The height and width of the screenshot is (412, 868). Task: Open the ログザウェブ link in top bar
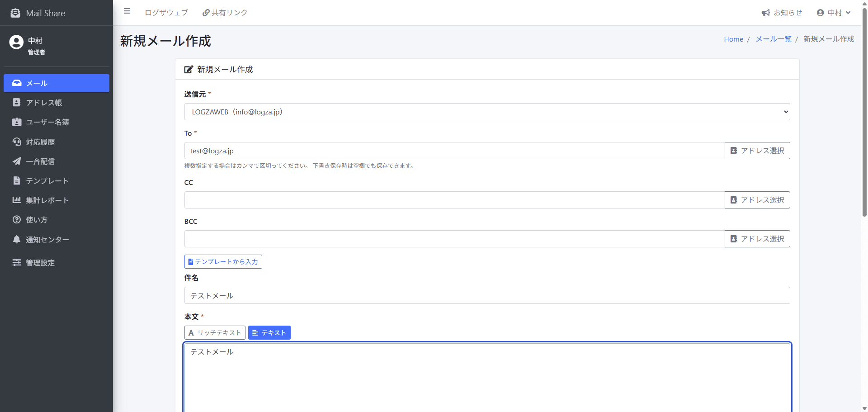pyautogui.click(x=166, y=13)
